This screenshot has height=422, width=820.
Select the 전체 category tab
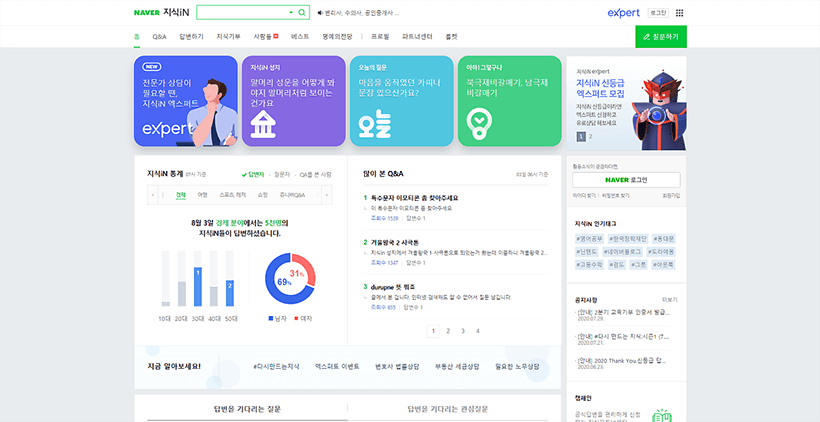click(x=180, y=195)
